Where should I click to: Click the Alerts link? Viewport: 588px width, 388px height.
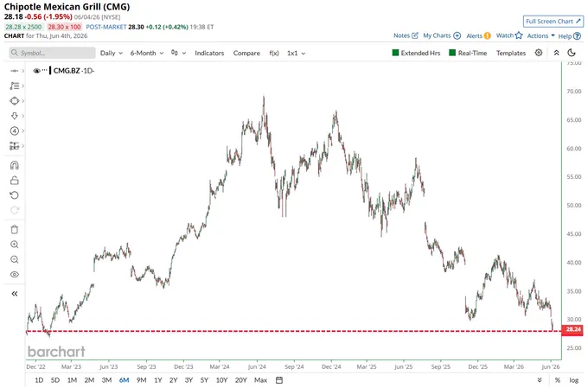pyautogui.click(x=474, y=35)
